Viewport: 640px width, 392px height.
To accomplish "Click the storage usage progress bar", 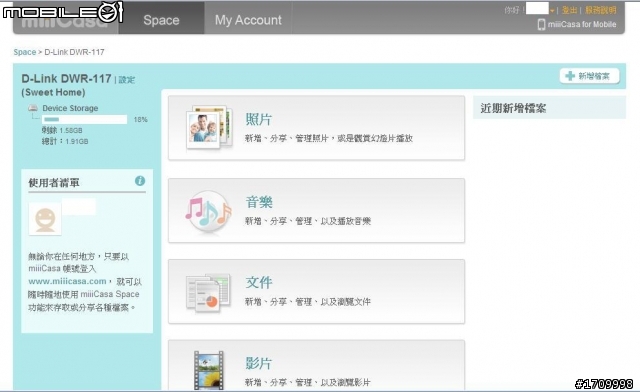I will pyautogui.click(x=84, y=119).
